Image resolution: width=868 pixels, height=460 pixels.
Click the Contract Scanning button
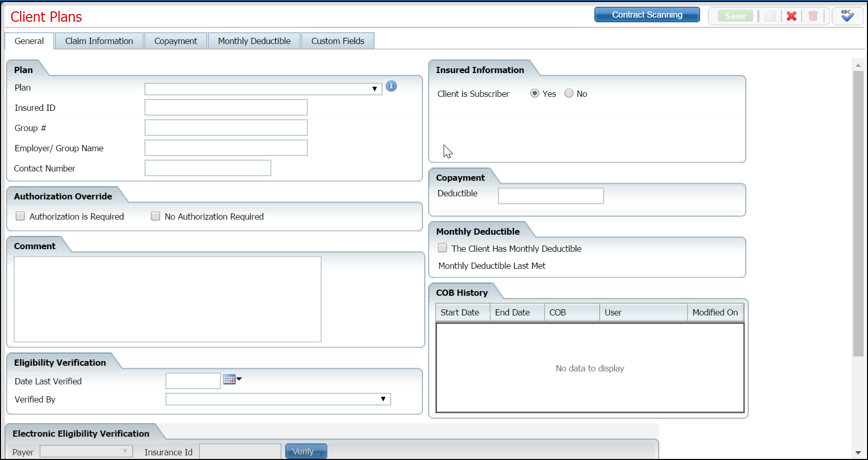[x=647, y=15]
